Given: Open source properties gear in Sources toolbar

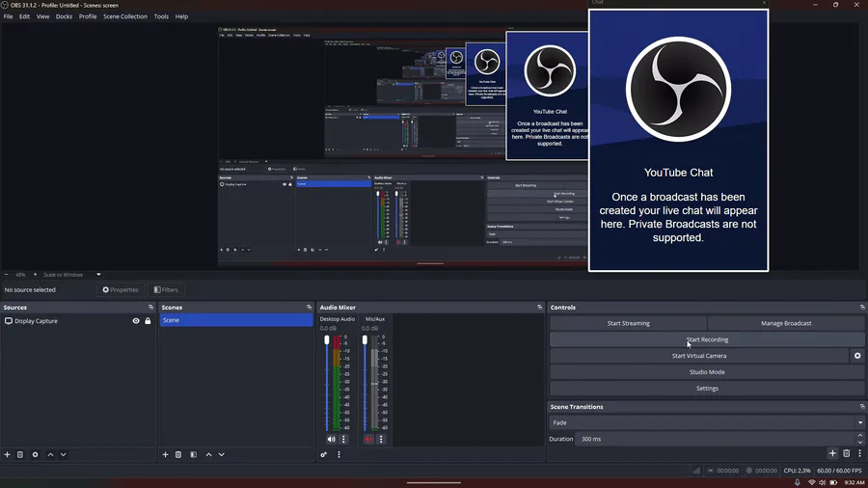Looking at the screenshot, I should (35, 454).
